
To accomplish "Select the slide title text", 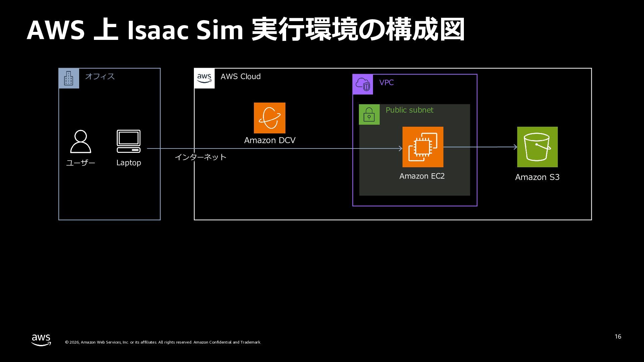I will (246, 30).
